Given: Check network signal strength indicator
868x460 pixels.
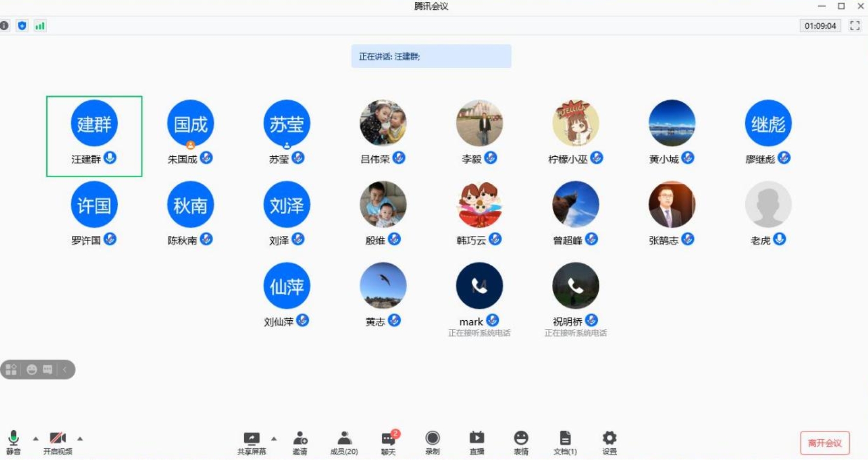Looking at the screenshot, I should click(40, 26).
